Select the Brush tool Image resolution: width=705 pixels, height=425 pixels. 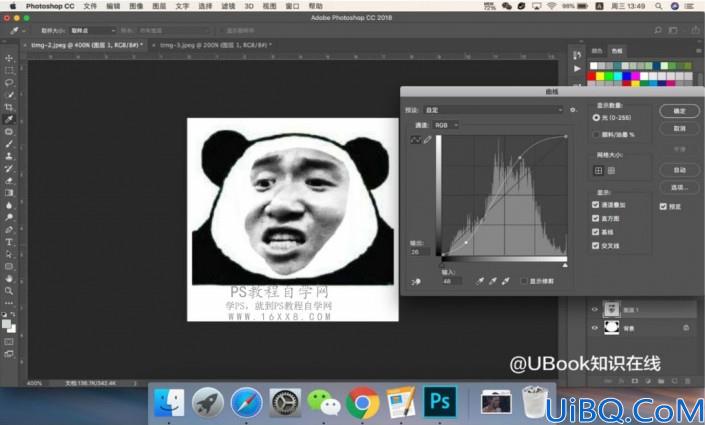9,144
